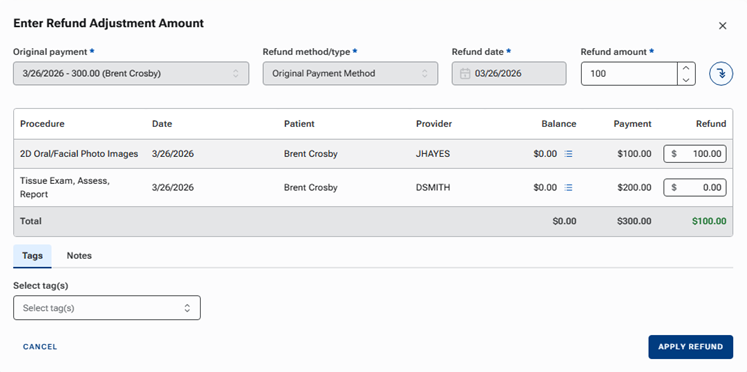The image size is (747, 372).
Task: Expand the Refund method/type dropdown
Action: pos(350,74)
